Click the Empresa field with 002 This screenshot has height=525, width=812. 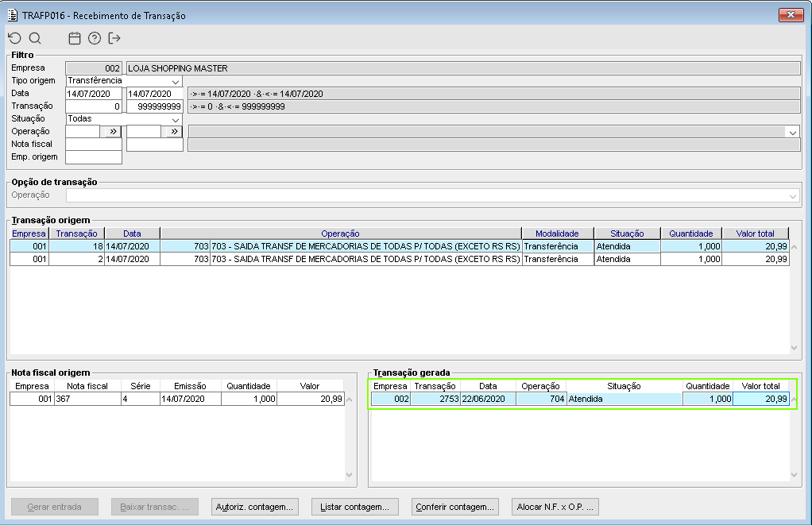click(94, 68)
